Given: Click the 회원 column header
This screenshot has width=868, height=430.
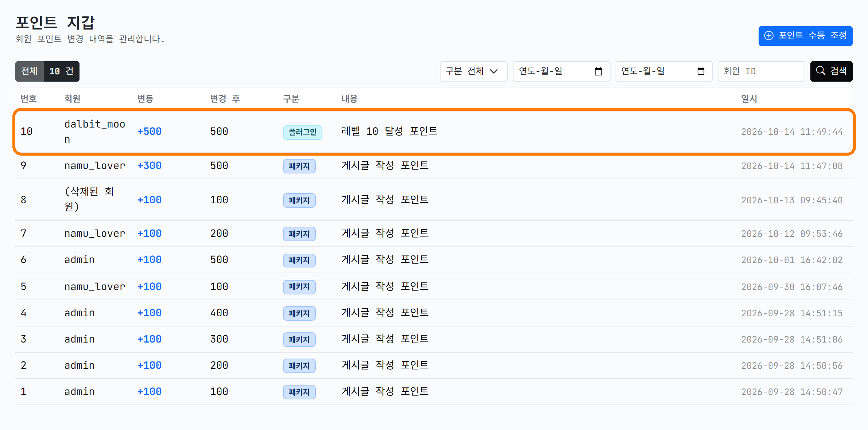Looking at the screenshot, I should coord(72,98).
